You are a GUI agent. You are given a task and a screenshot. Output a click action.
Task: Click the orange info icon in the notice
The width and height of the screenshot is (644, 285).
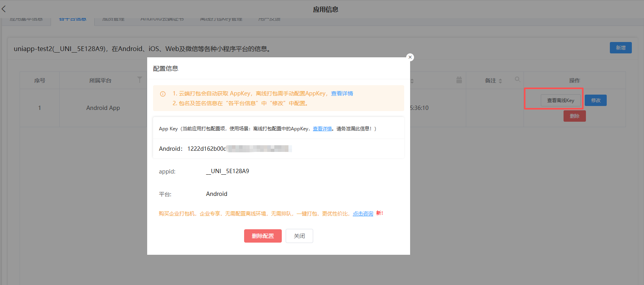[163, 94]
